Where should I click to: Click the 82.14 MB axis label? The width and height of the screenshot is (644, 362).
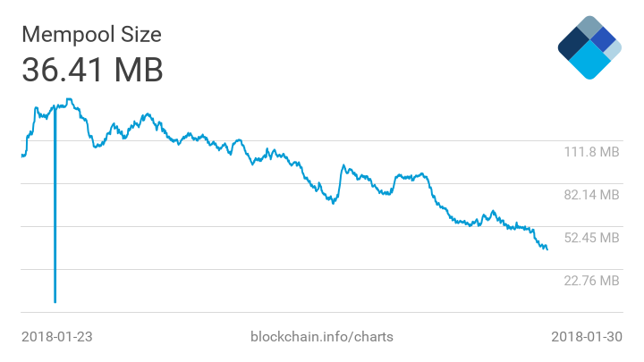coord(590,195)
